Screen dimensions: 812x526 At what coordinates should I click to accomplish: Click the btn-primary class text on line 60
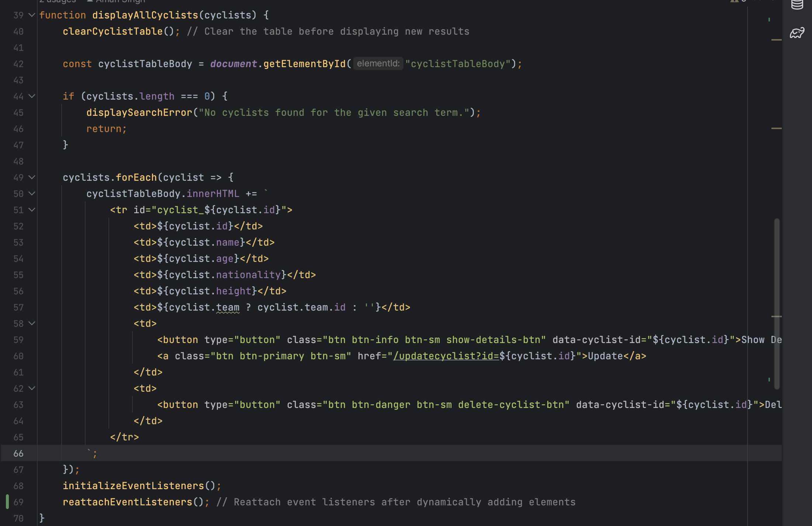272,356
